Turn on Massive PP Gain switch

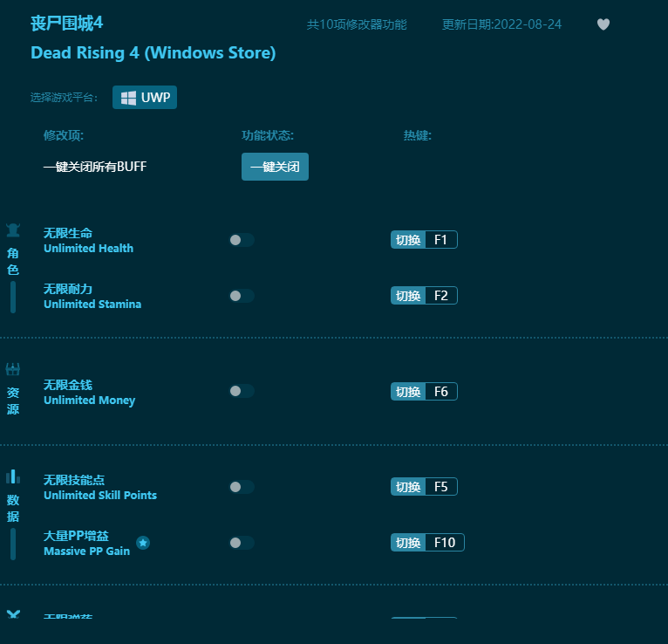242,543
